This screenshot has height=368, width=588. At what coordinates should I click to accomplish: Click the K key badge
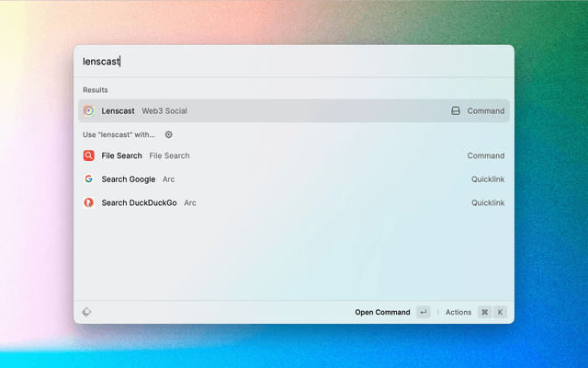click(501, 312)
